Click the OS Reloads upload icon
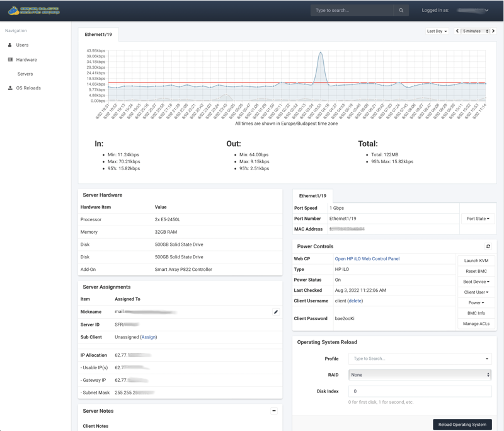 pos(10,88)
